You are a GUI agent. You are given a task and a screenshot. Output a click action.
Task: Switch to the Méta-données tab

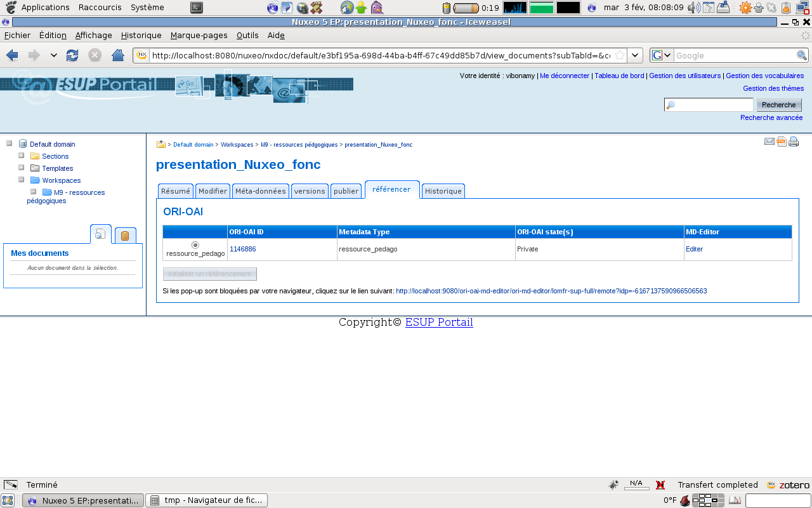260,191
